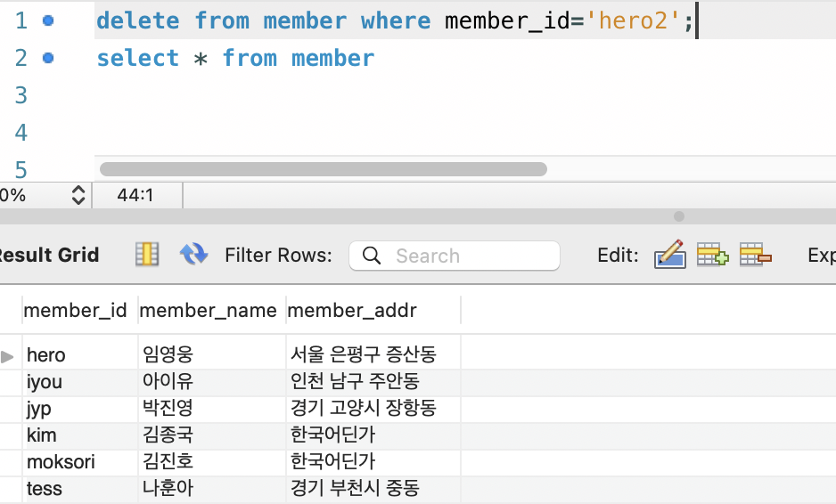836x504 pixels.
Task: Click line number 3 in the editor gutter
Action: 21,95
